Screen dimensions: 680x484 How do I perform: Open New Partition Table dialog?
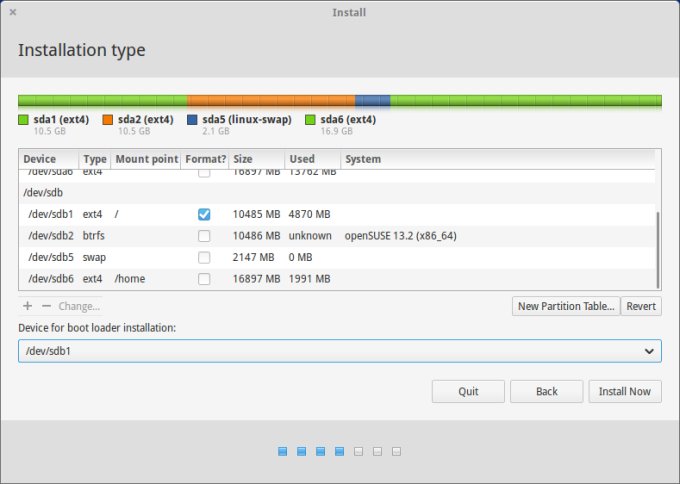point(565,306)
